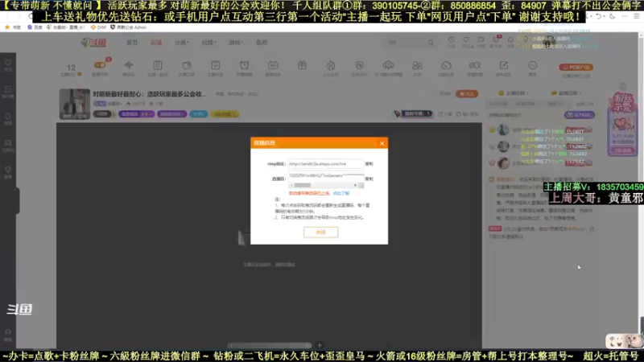Open the clipboard icon in the streamer toolbar
The width and height of the screenshot is (644, 362).
tap(158, 65)
